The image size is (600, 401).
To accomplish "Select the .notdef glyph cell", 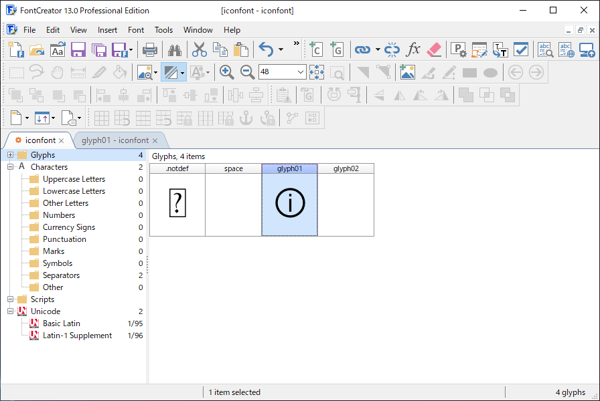I will 177,200.
